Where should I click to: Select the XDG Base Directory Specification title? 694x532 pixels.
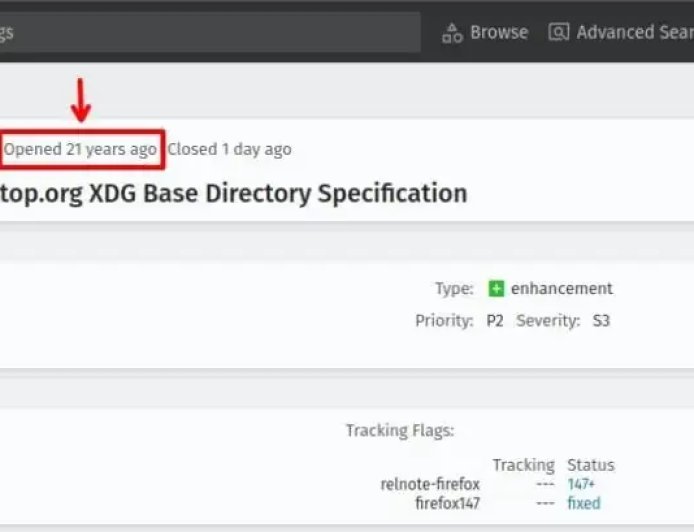(x=234, y=193)
